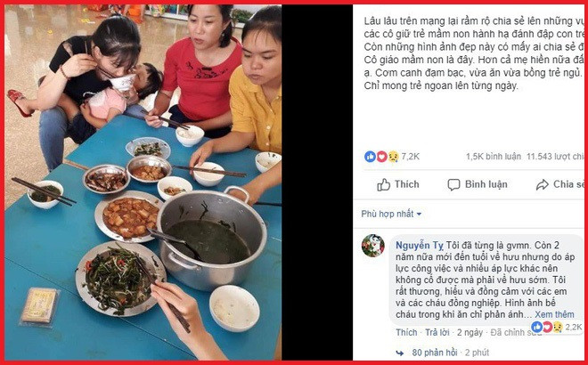Open Nguyễn Tỵ's profile avatar
Viewport: 588px width, 365px height.
point(372,246)
